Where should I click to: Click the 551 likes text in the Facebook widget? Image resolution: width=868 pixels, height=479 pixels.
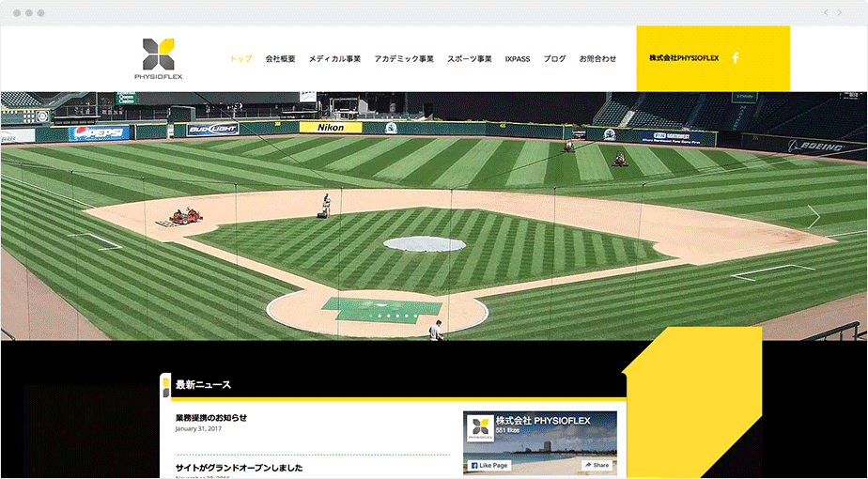pos(507,430)
